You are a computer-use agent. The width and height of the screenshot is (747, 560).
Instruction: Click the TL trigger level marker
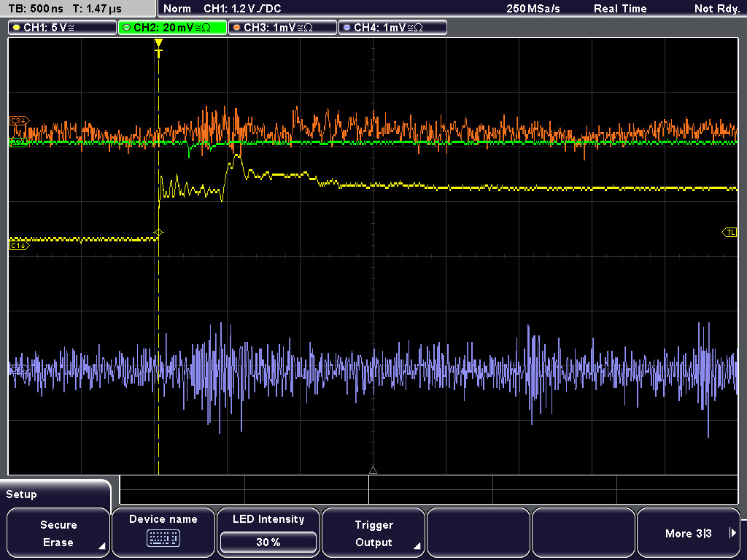pyautogui.click(x=729, y=233)
